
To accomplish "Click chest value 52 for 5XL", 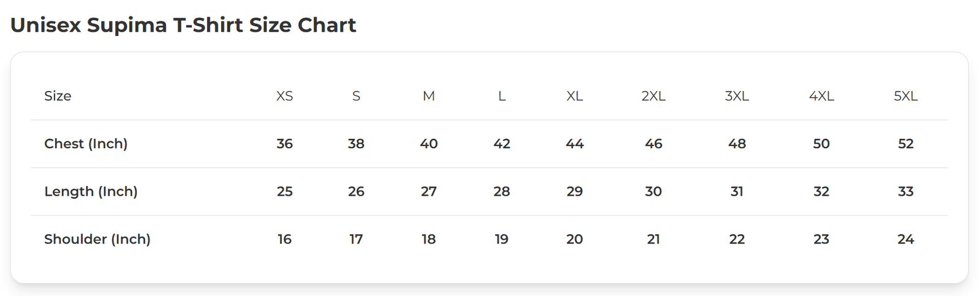I will tap(905, 144).
